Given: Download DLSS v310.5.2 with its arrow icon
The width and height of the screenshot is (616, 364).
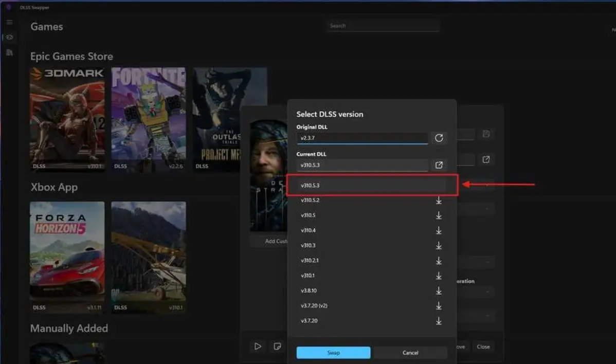Looking at the screenshot, I should (439, 201).
